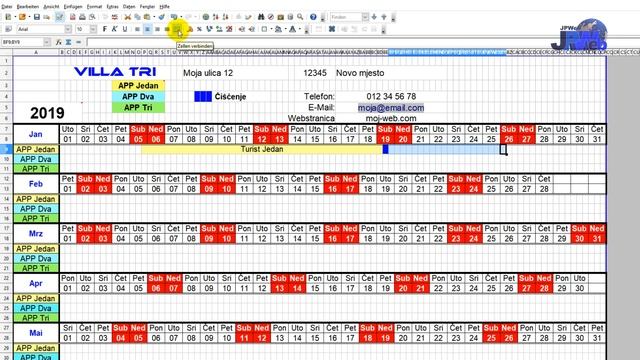Click the equals Function icon in formula bar

pos(78,42)
